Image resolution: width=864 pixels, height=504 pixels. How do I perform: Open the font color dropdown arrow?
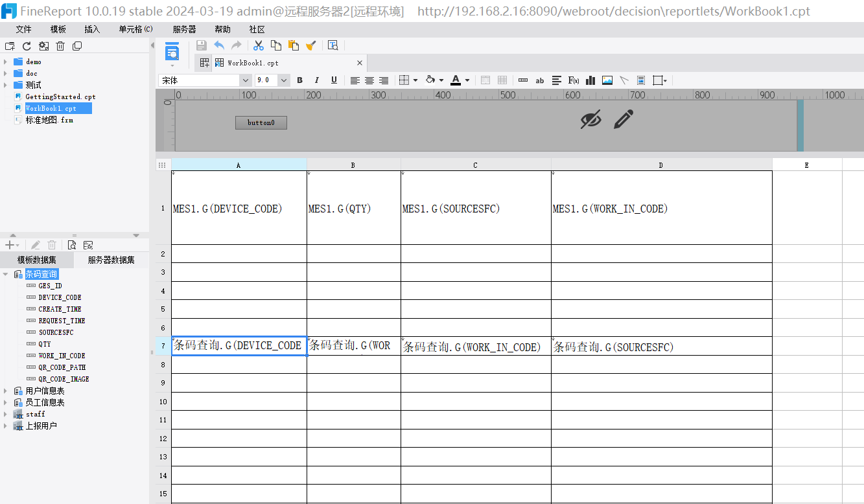coord(467,80)
